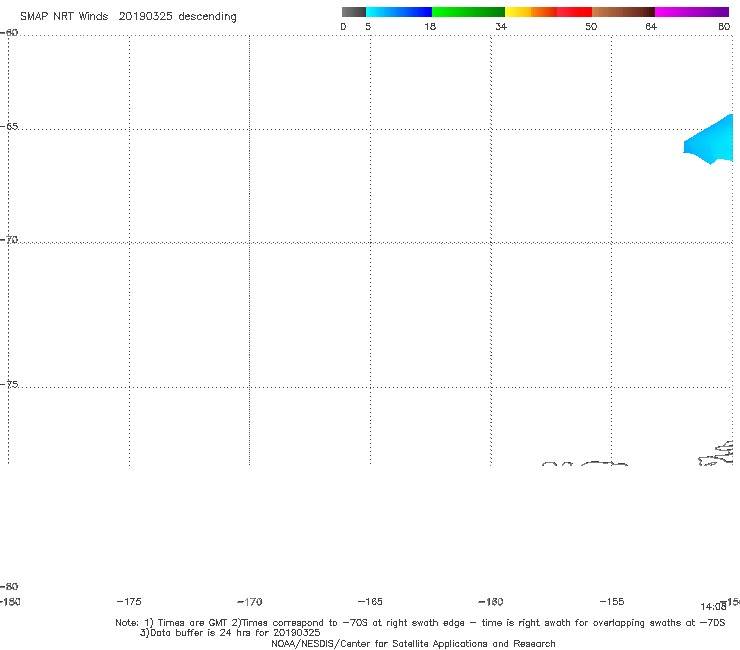Click the green segment of the wind colorbar
The height and width of the screenshot is (650, 740).
(468, 12)
